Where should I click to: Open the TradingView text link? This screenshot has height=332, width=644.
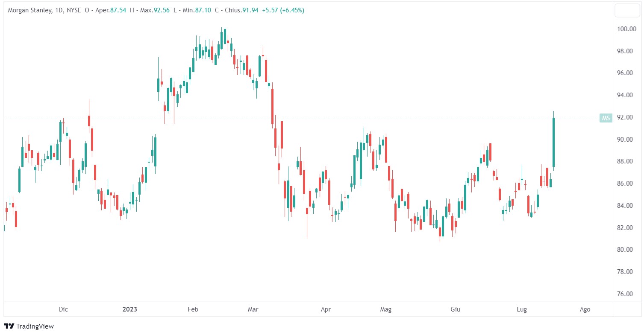(35, 326)
